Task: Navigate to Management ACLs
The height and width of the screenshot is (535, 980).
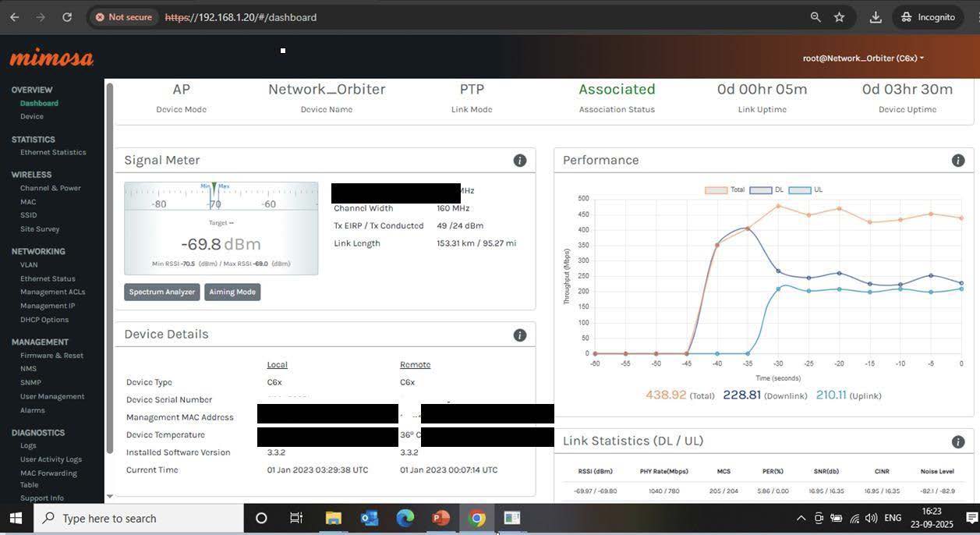Action: (53, 292)
